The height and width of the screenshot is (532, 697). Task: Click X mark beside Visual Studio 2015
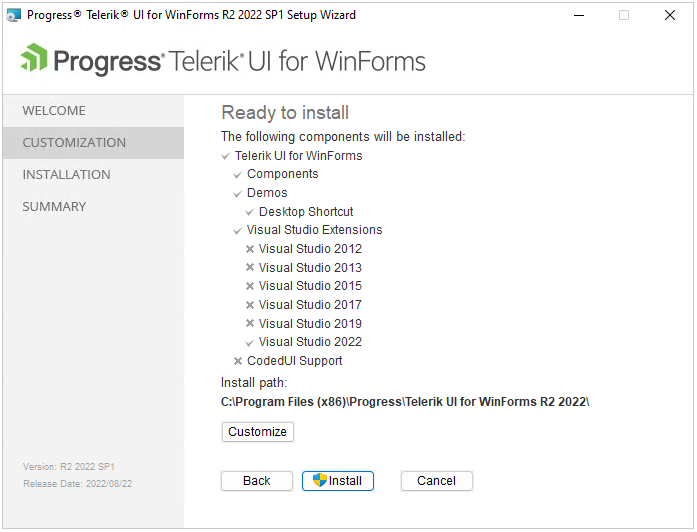point(250,286)
